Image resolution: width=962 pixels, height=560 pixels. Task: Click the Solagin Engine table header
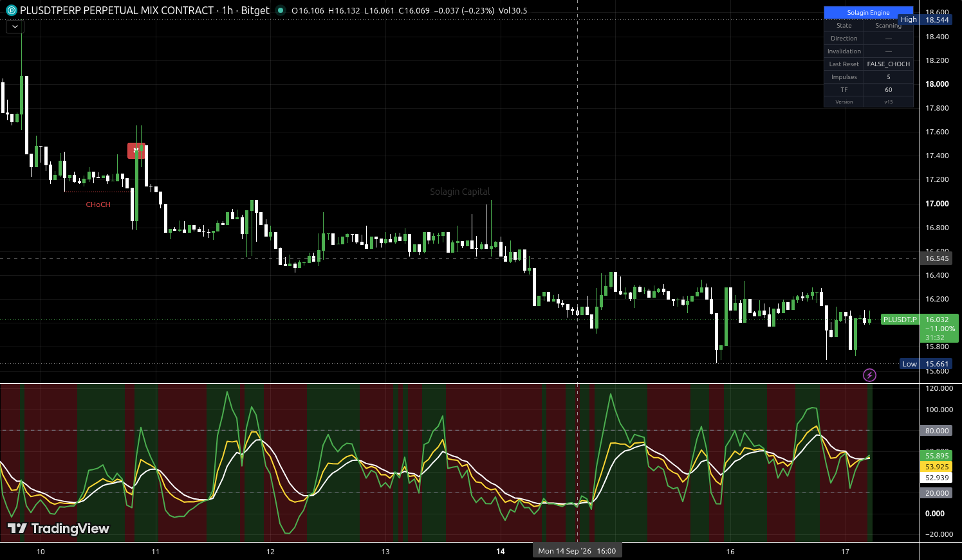[x=868, y=13]
